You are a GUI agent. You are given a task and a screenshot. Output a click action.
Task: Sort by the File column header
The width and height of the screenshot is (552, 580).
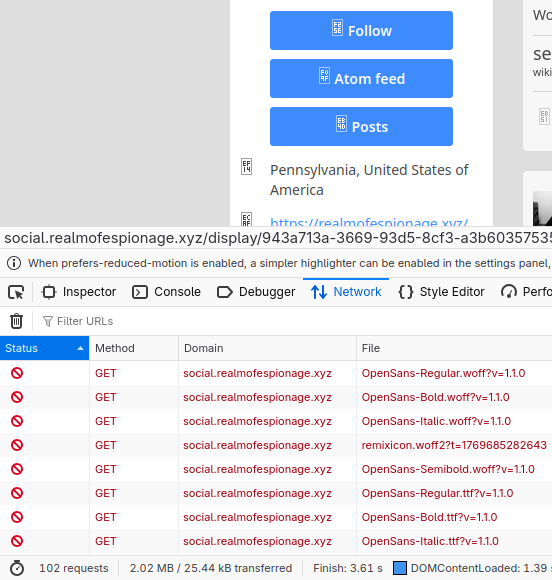[454, 348]
